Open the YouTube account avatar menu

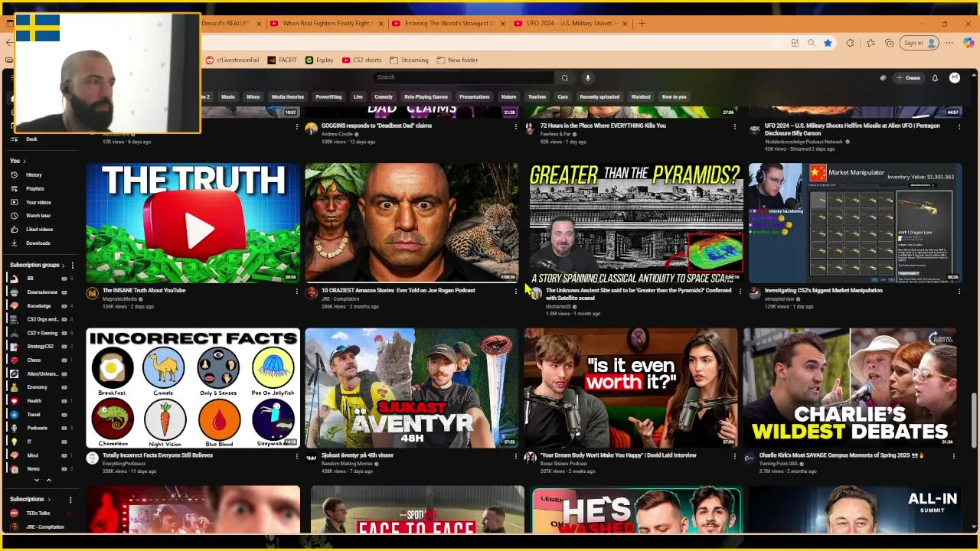[955, 78]
